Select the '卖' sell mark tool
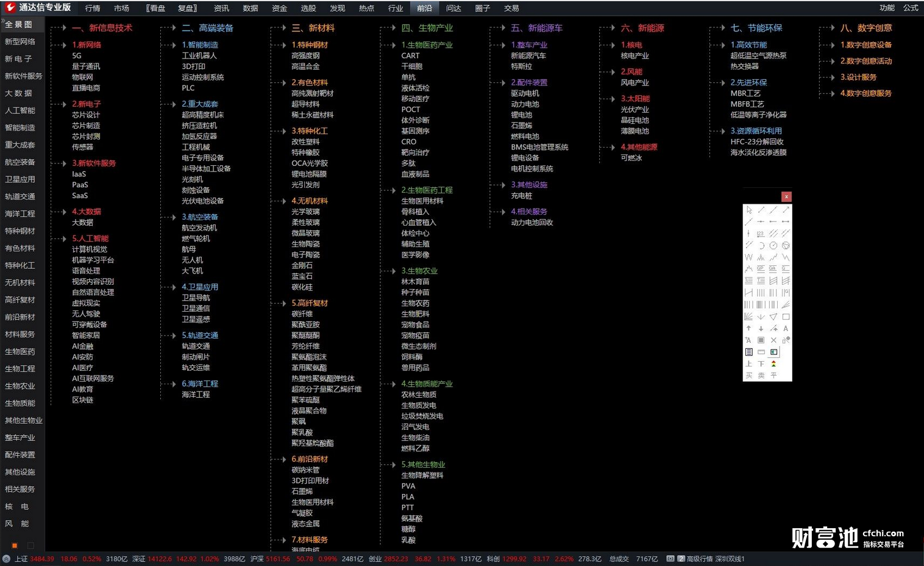This screenshot has height=566, width=924. (761, 376)
